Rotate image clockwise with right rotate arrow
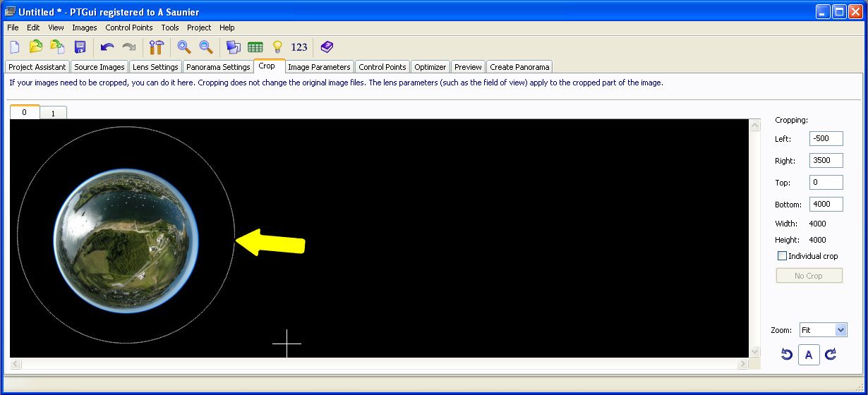The width and height of the screenshot is (868, 395). point(831,354)
